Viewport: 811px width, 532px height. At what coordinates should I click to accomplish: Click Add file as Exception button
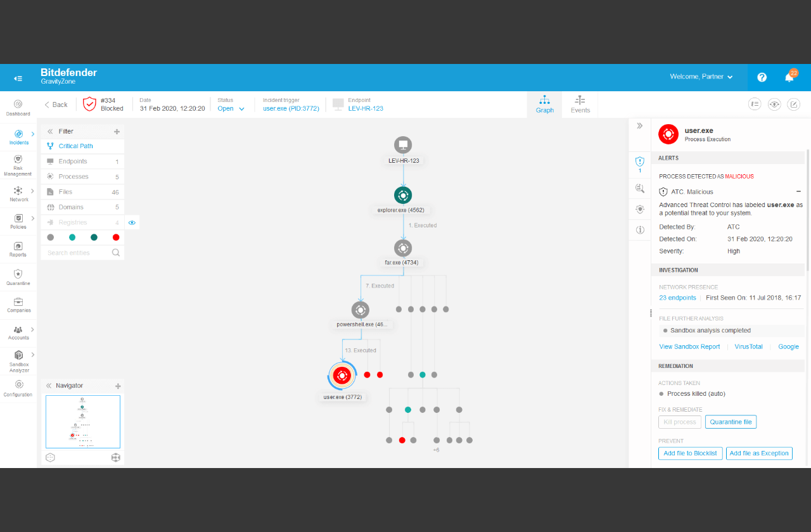[759, 453]
